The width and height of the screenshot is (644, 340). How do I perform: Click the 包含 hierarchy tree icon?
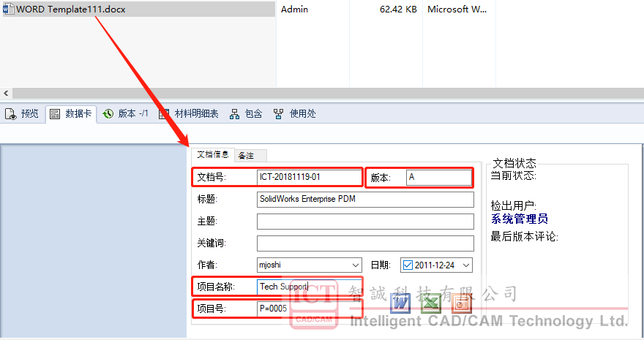pos(234,114)
